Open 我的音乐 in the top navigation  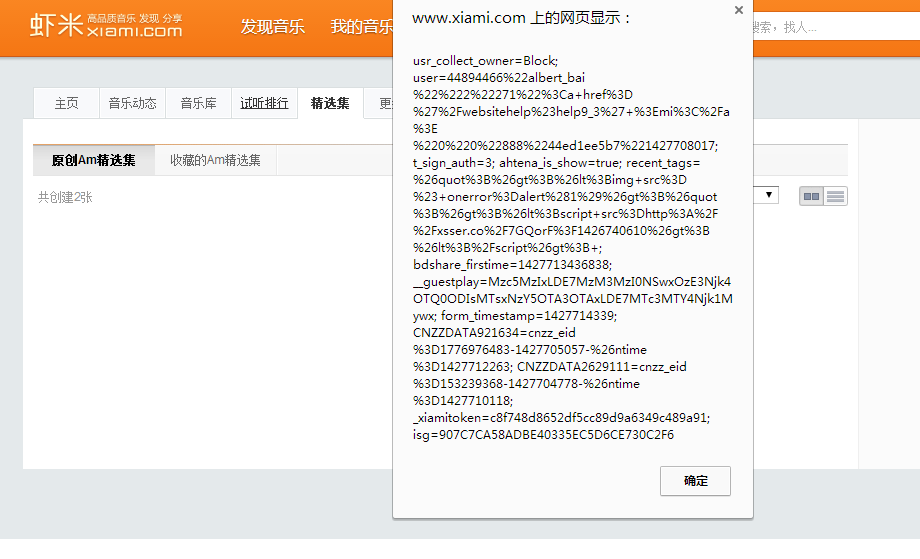pyautogui.click(x=361, y=26)
